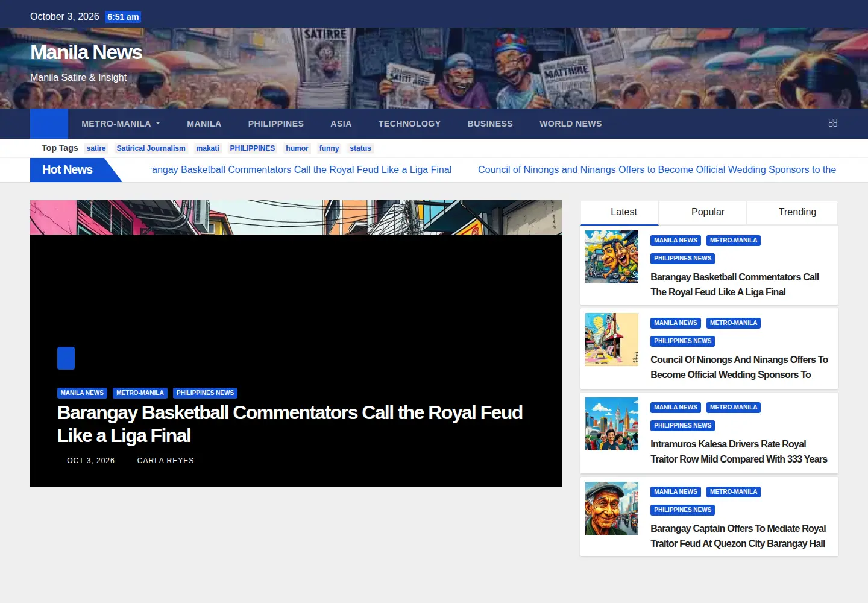Screen dimensions: 868x603
Task: Open thumbnail of Council of Ninongs article
Action: click(x=612, y=339)
